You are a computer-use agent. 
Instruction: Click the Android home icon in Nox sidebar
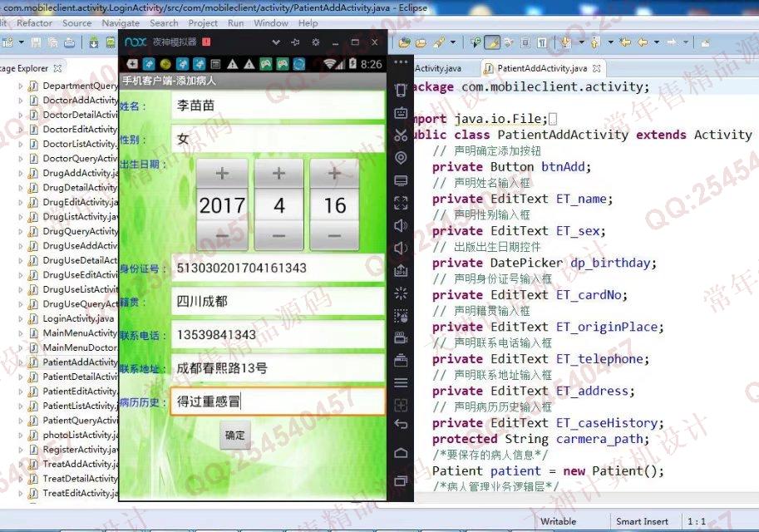(x=401, y=452)
